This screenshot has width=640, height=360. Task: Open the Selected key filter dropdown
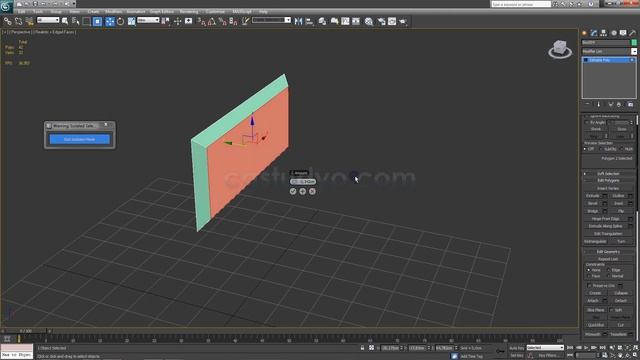click(x=545, y=348)
